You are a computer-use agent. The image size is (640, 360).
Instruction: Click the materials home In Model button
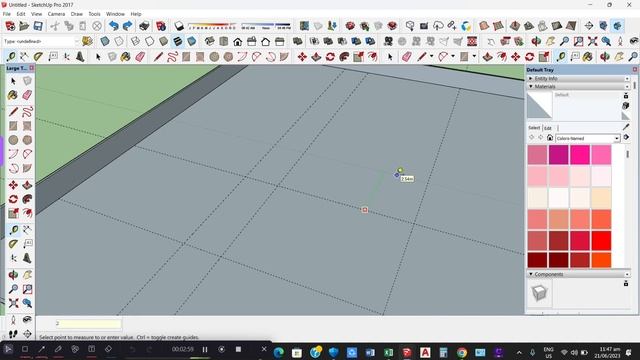[550, 138]
